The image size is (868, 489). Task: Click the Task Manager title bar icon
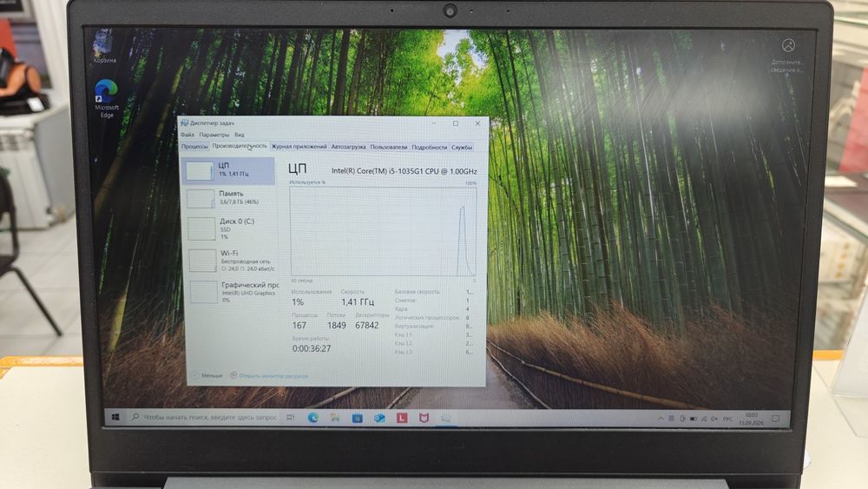184,123
